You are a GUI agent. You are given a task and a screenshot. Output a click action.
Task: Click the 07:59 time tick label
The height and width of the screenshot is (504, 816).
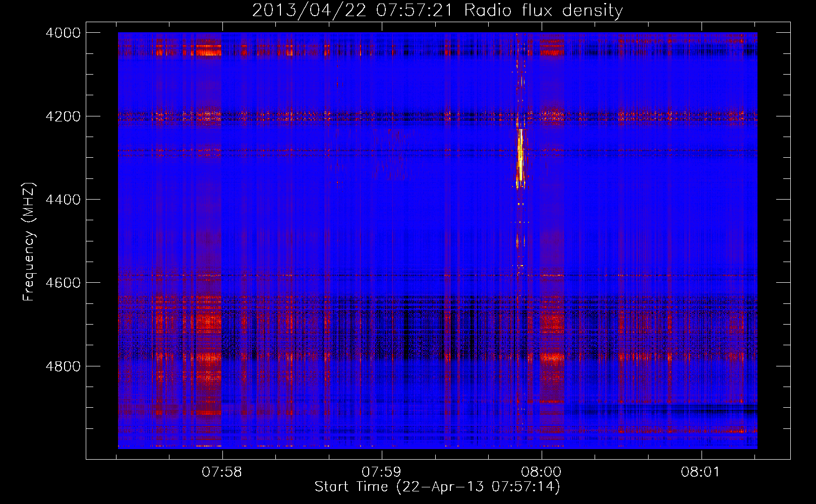point(382,472)
